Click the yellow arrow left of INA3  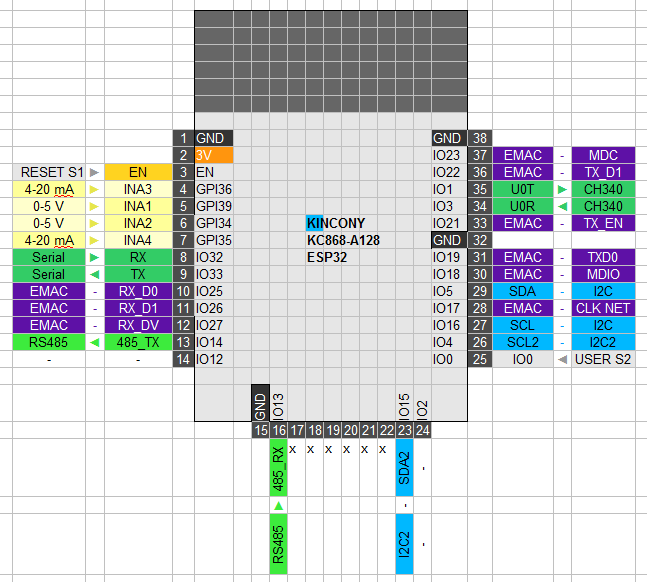94,189
